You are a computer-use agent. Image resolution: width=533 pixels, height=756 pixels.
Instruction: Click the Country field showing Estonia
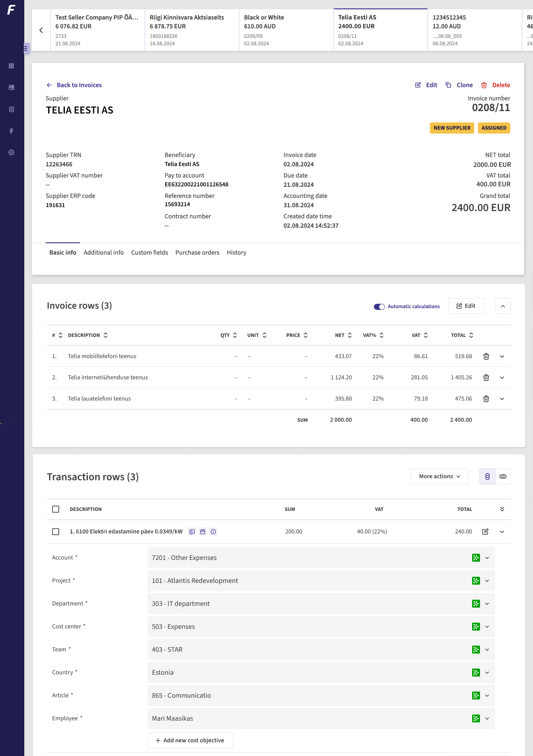point(321,673)
